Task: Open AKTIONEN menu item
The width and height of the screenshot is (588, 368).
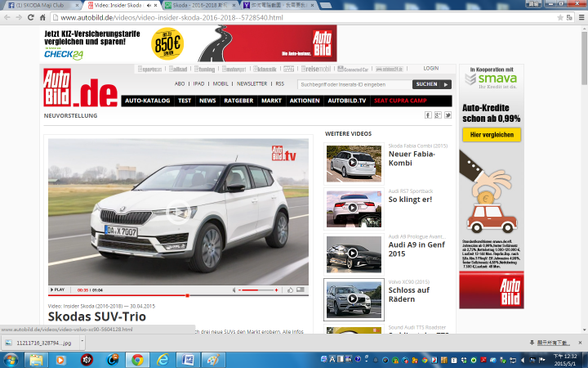Action: (305, 101)
